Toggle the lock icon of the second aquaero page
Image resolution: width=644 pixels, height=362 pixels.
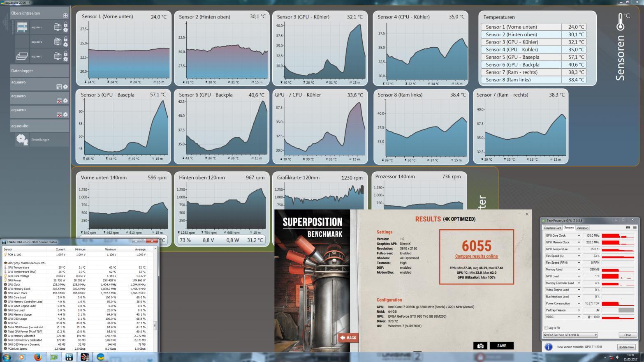(x=65, y=39)
